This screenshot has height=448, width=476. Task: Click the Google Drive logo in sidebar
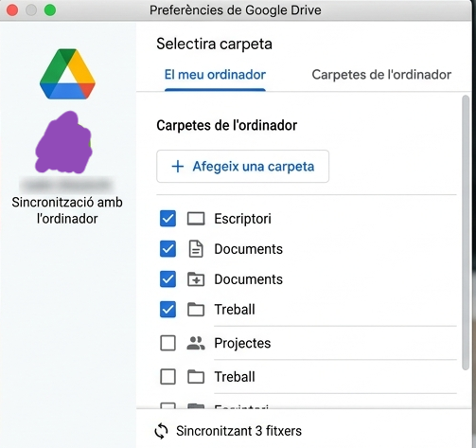pyautogui.click(x=67, y=74)
